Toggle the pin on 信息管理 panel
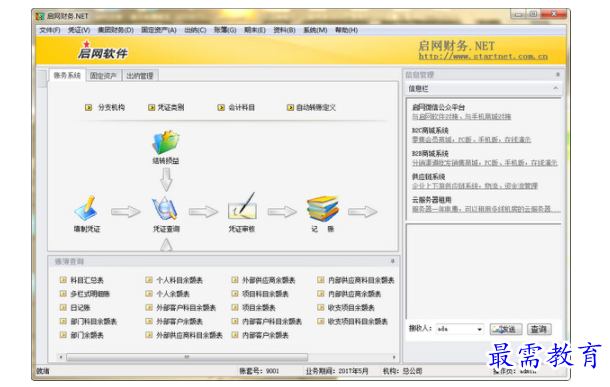Screen dimensions: 610x387 [x=557, y=74]
